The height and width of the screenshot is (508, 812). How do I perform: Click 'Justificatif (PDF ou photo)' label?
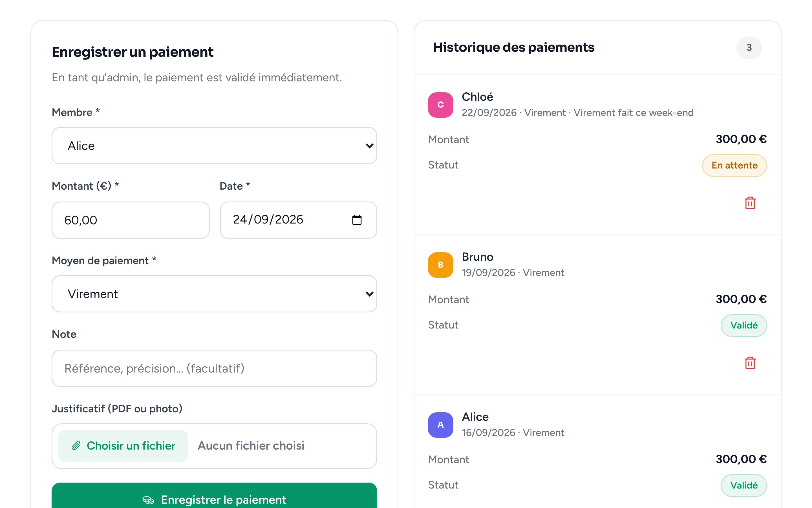117,409
